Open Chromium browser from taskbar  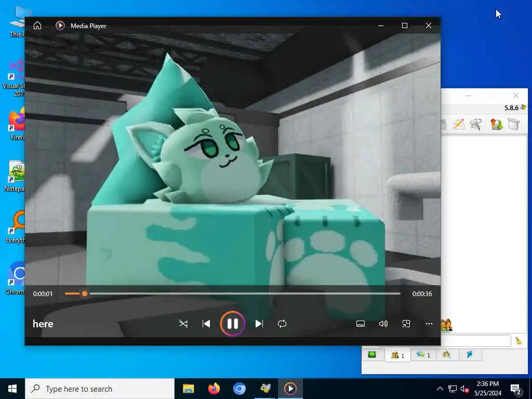(239, 389)
